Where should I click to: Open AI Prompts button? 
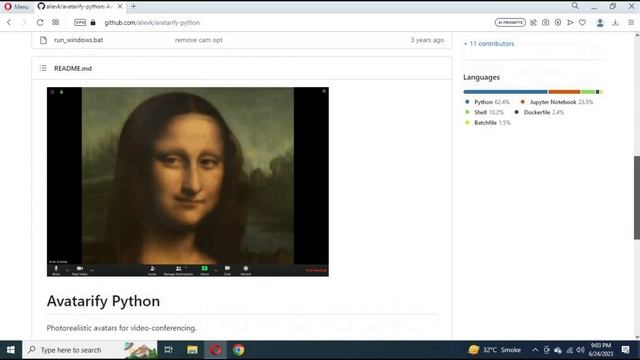510,22
